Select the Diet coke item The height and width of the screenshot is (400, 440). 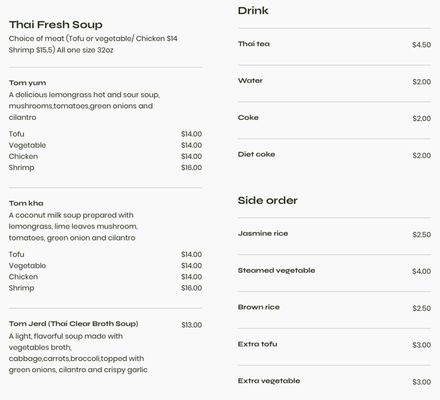tap(334, 155)
